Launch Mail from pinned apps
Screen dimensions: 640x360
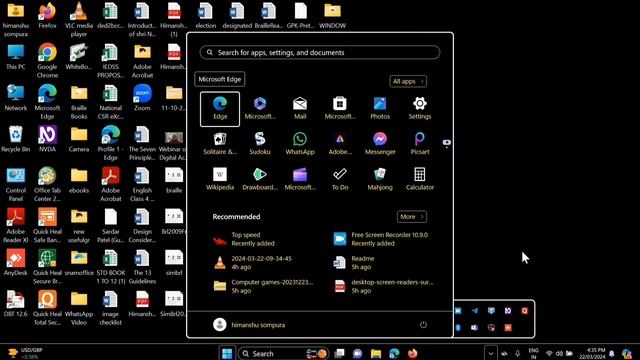click(300, 109)
